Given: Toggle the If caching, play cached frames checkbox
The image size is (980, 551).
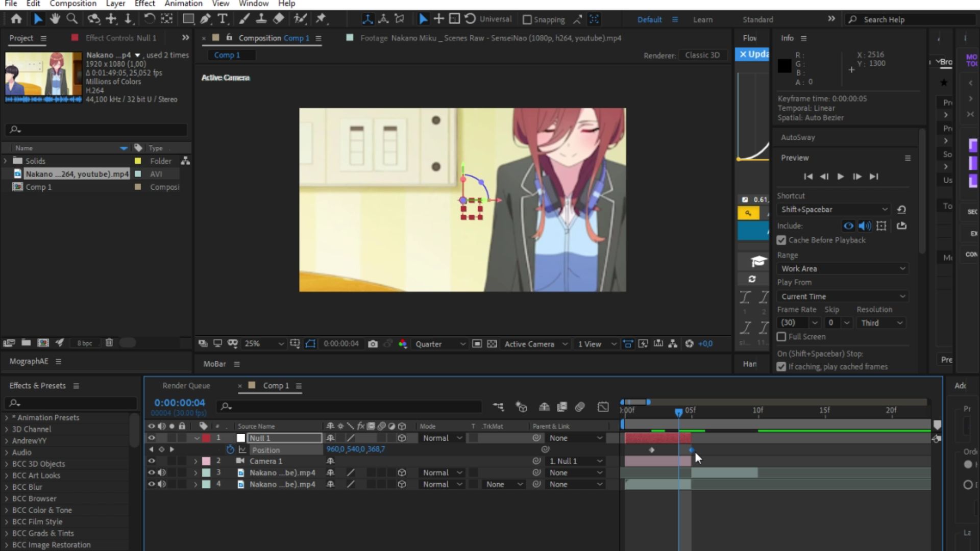Looking at the screenshot, I should (x=781, y=367).
